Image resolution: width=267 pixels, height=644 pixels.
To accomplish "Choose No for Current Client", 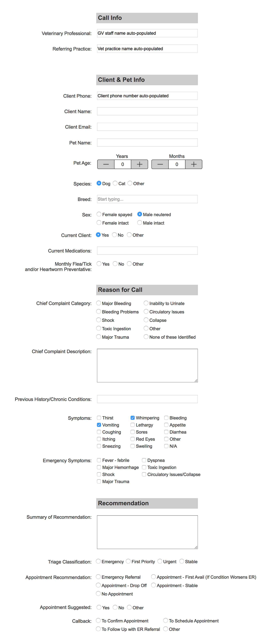I will click(x=114, y=235).
